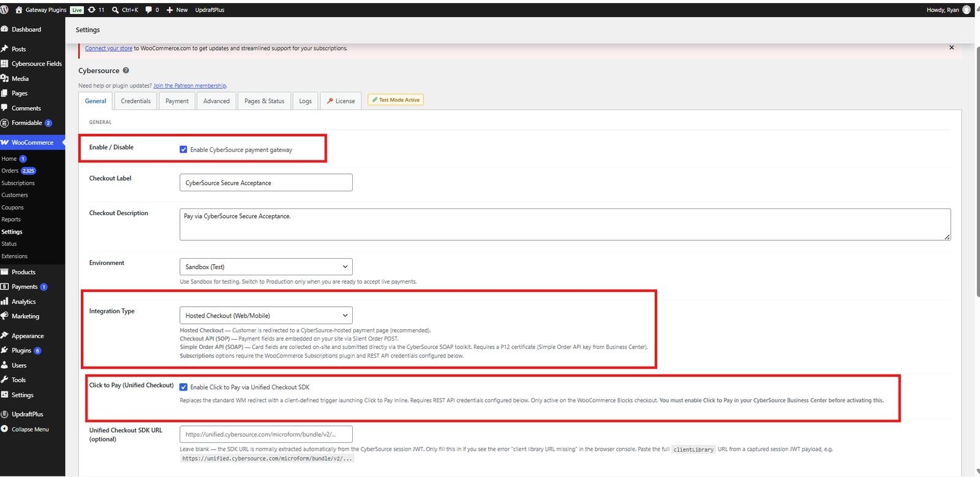The height and width of the screenshot is (477, 980).
Task: Click the comments bubble icon in admin bar
Action: pos(149,10)
